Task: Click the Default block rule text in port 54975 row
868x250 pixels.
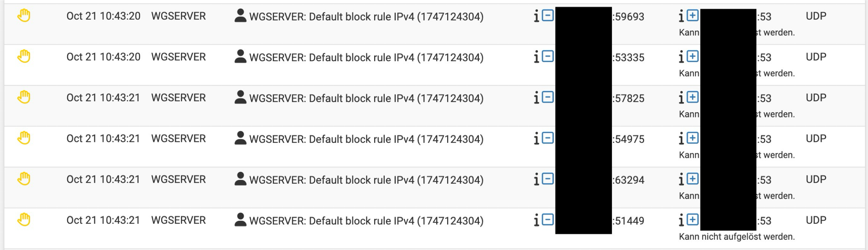Action: pyautogui.click(x=366, y=139)
